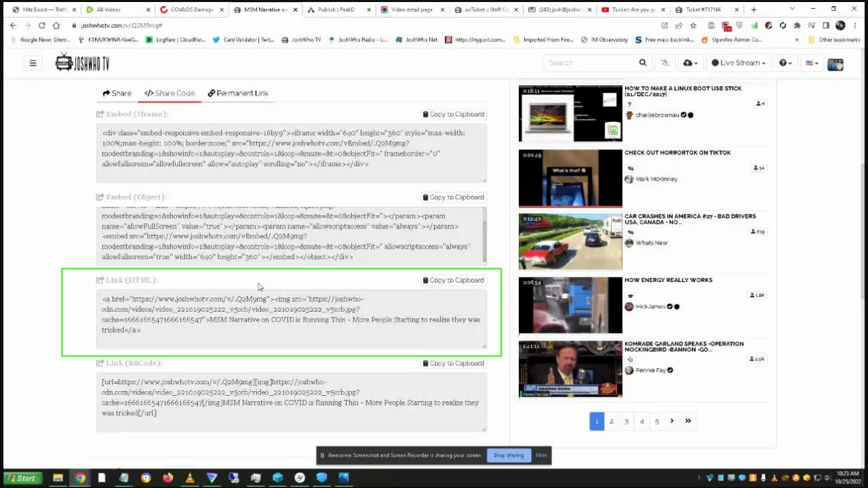Open the Other bookmarks folder
The image size is (868, 488).
834,39
